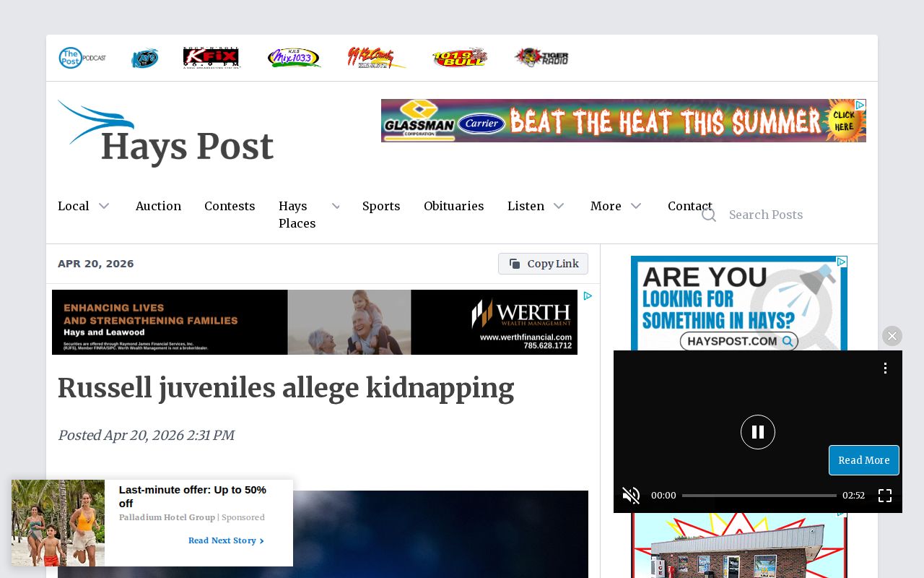Viewport: 924px width, 578px height.
Task: Go to the Hays Post home logo
Action: click(x=166, y=133)
